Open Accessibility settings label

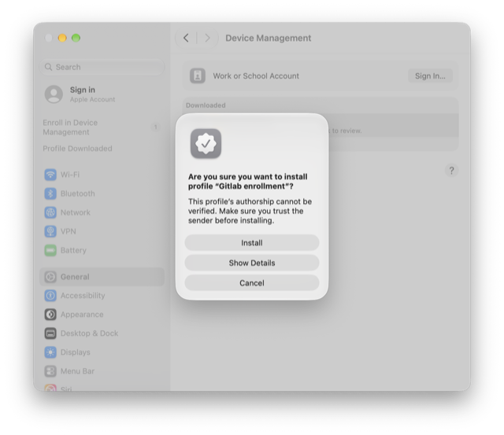[x=83, y=296]
